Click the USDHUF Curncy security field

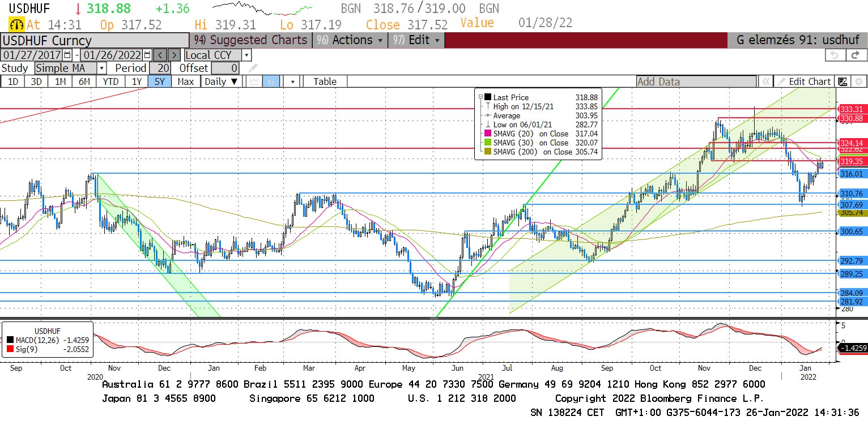[95, 40]
